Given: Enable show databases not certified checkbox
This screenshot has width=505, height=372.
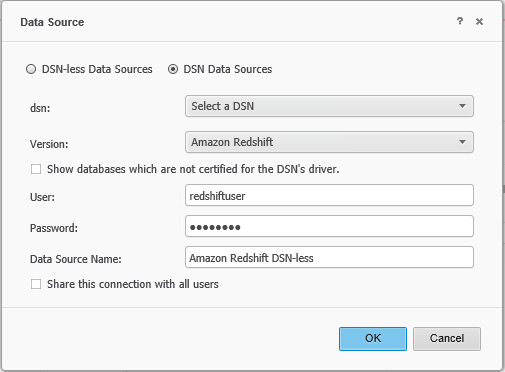Looking at the screenshot, I should 36,169.
